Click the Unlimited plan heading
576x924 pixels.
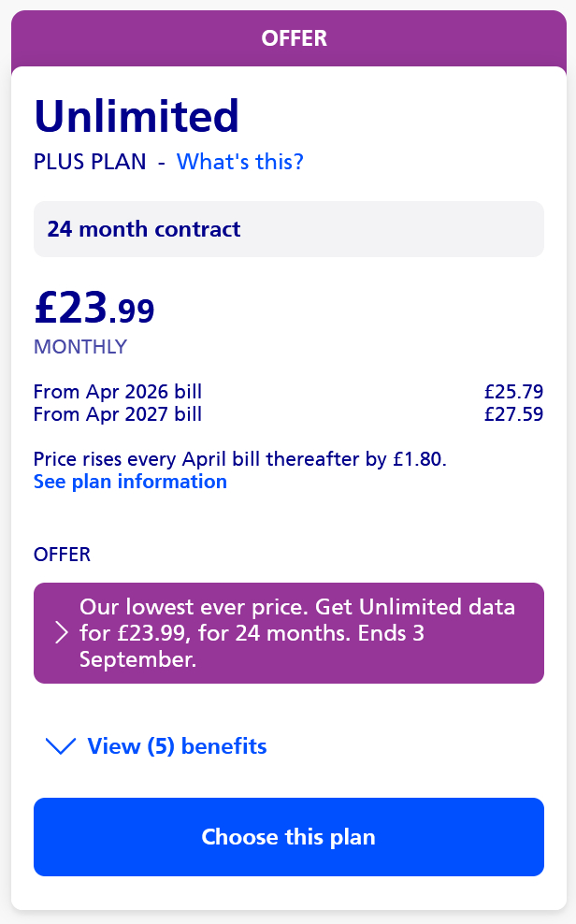(x=137, y=117)
